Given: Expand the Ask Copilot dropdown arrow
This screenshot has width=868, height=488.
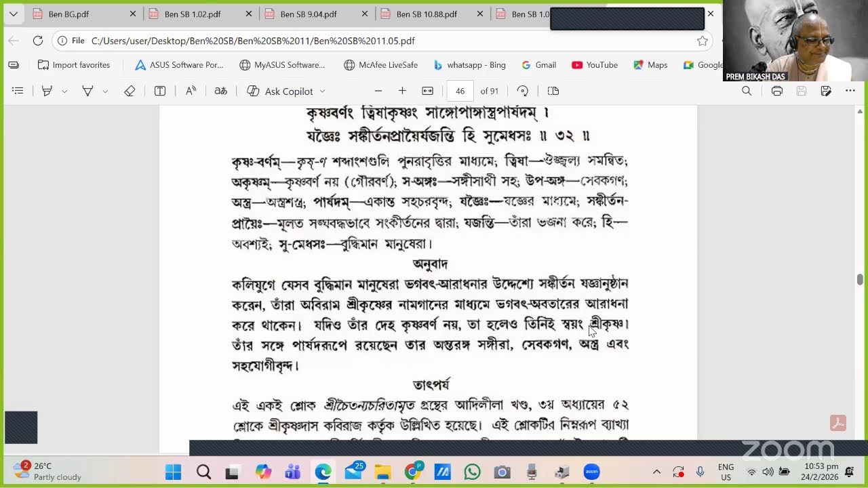Looking at the screenshot, I should pyautogui.click(x=322, y=91).
